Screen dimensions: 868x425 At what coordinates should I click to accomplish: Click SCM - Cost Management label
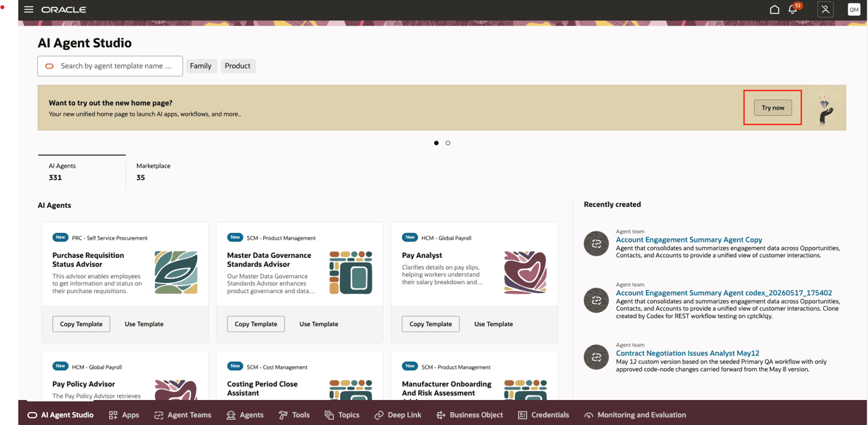pos(277,367)
